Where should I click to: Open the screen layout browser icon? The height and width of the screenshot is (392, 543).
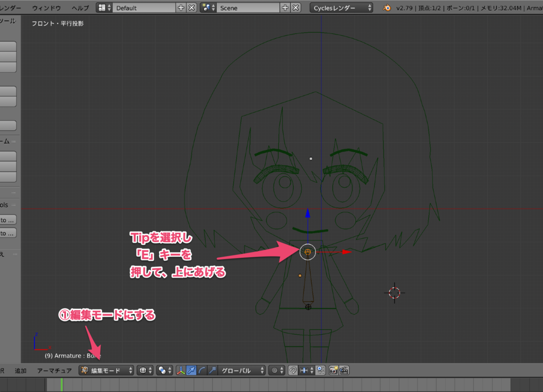tap(104, 7)
